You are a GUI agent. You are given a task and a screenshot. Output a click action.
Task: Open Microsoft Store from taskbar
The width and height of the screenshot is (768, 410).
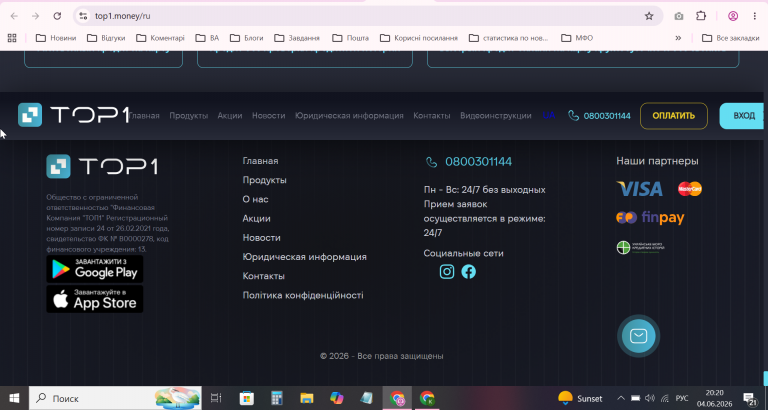(247, 398)
